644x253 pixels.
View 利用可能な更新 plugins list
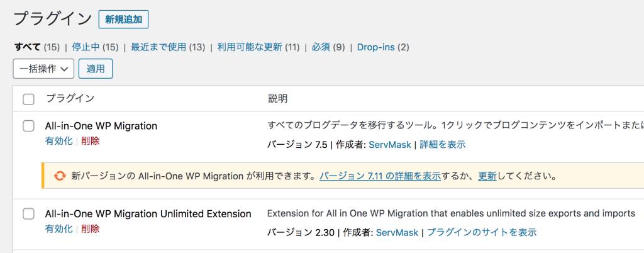(x=250, y=47)
